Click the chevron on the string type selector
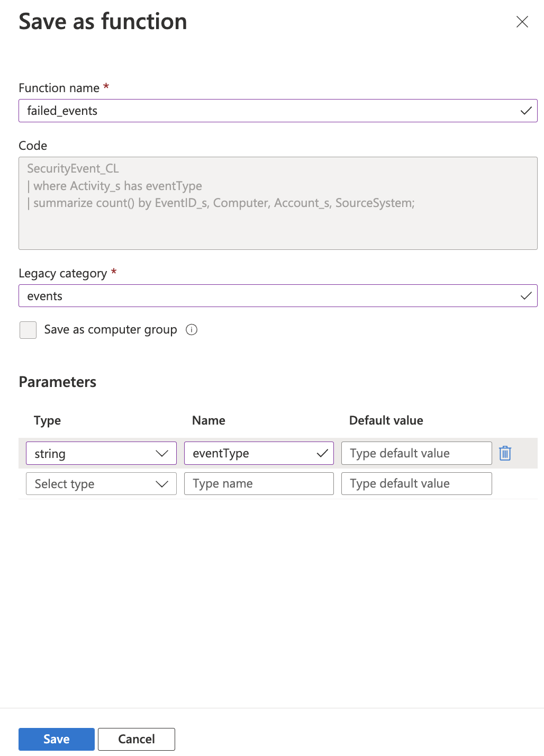This screenshot has height=756, width=544. (x=162, y=453)
